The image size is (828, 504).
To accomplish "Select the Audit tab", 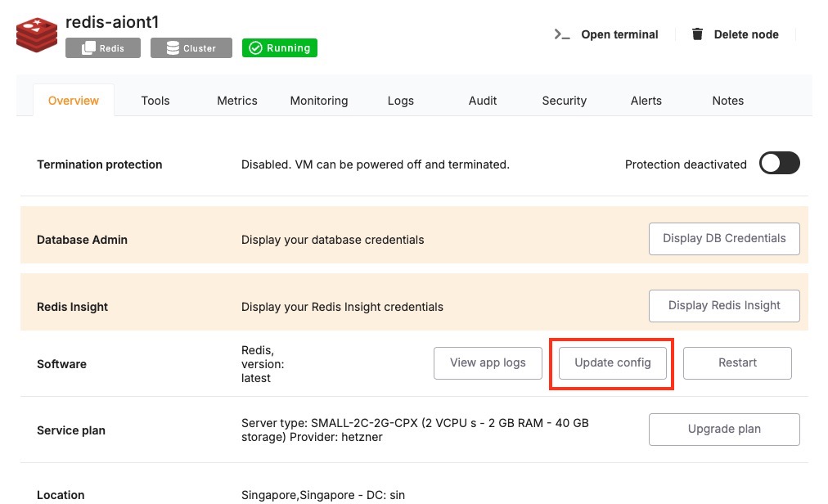I will [483, 101].
